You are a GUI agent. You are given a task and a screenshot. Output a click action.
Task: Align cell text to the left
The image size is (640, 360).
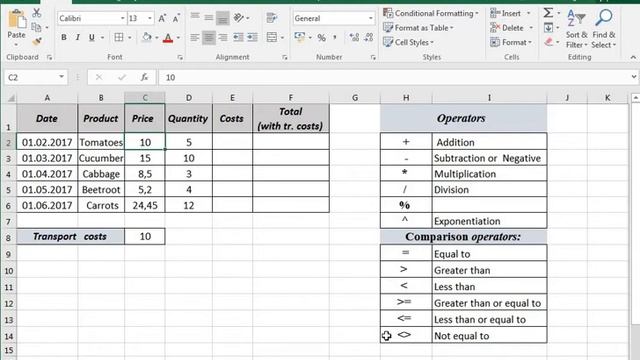[195, 38]
